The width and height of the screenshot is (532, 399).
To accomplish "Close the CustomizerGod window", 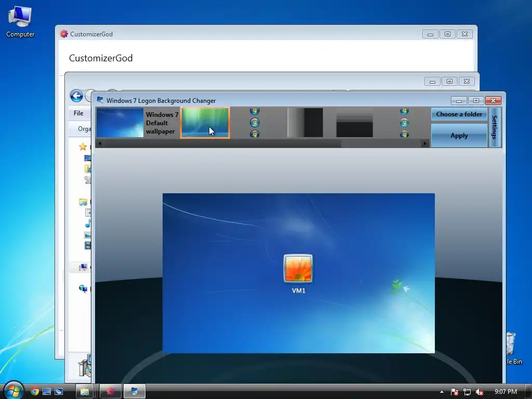I will coord(464,34).
